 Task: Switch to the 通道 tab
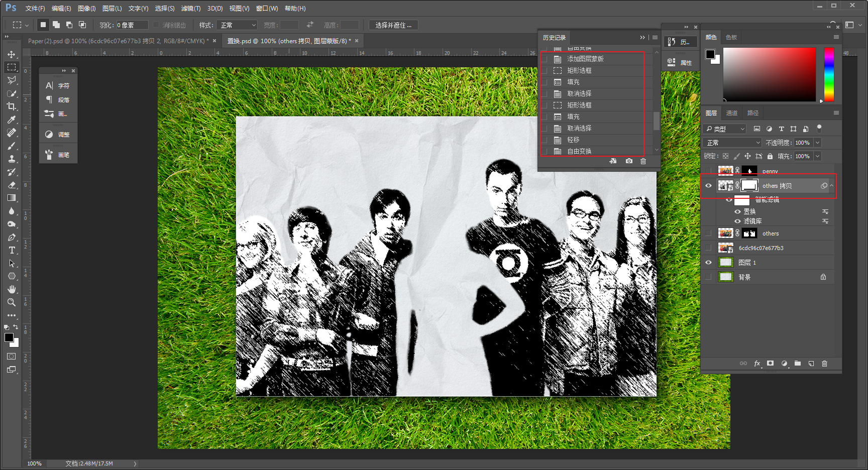pos(732,113)
